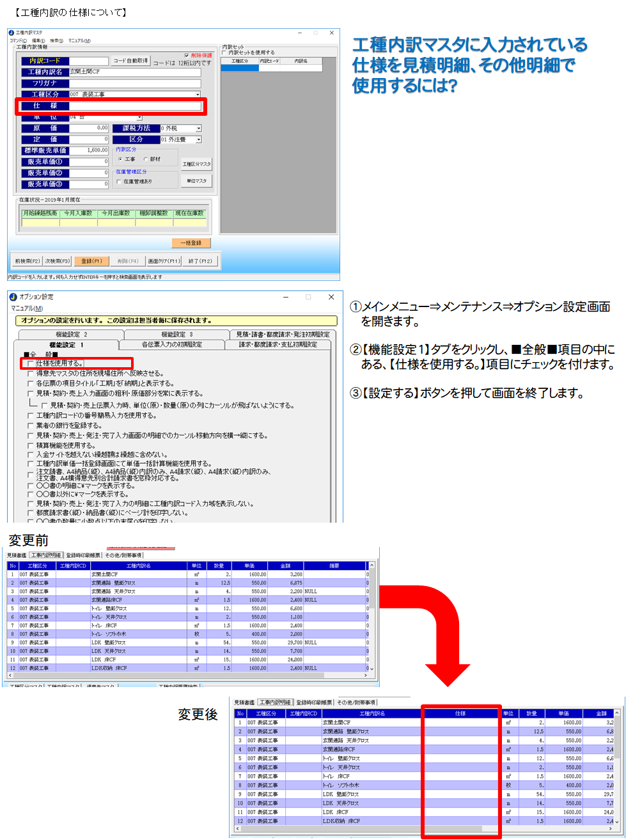Check the 仕様を使用する checkbox
The width and height of the screenshot is (626, 840).
click(31, 363)
